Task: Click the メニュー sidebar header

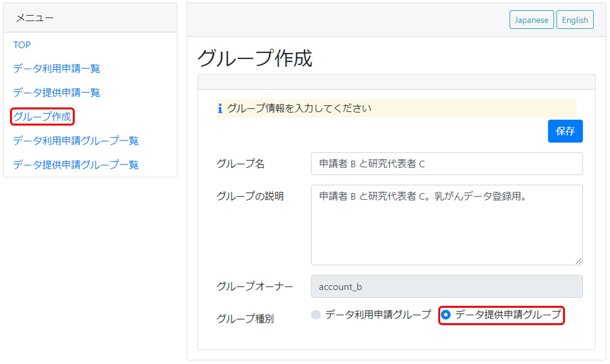Action: 35,18
